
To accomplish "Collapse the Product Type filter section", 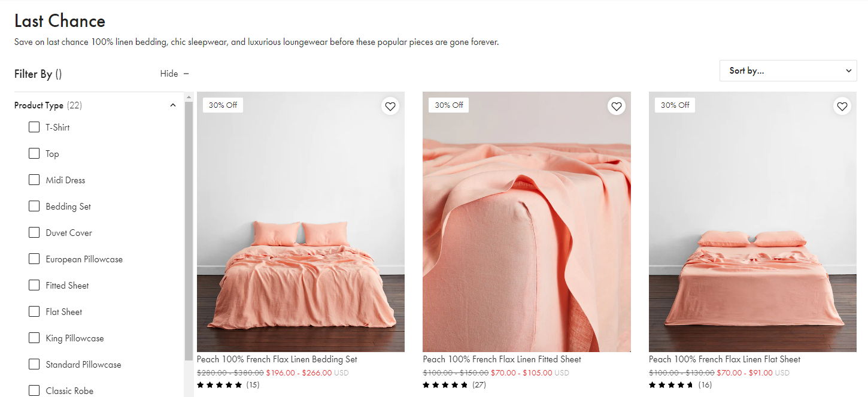I will click(173, 105).
